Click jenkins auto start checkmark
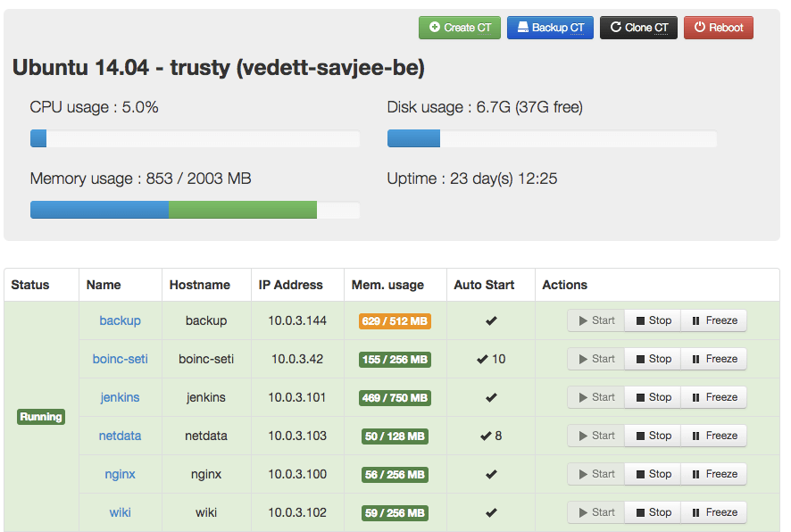This screenshot has height=532, width=791. pos(491,397)
